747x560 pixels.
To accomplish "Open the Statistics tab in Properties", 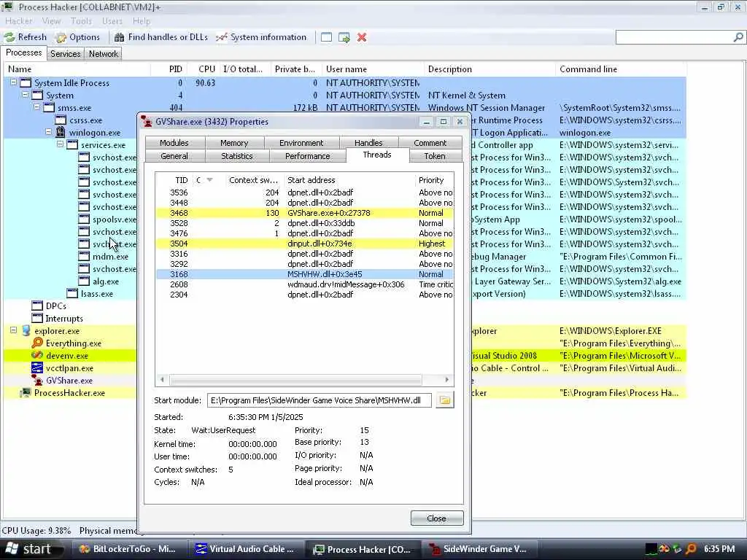I will pyautogui.click(x=237, y=156).
